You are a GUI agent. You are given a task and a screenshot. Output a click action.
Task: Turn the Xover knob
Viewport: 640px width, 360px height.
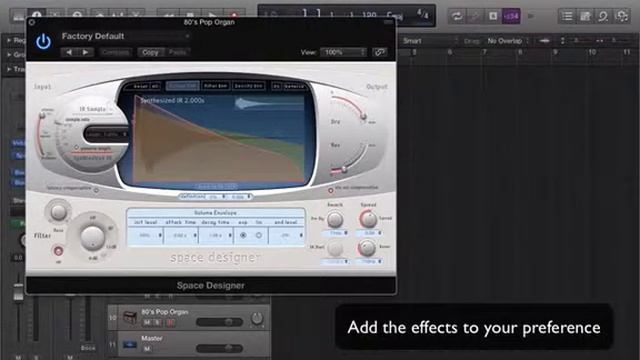point(367,247)
